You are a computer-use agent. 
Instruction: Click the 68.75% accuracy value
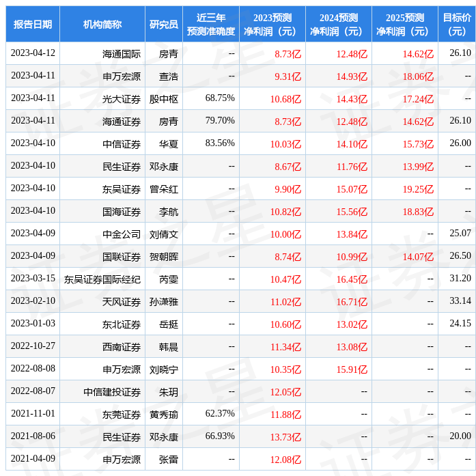click(x=220, y=98)
